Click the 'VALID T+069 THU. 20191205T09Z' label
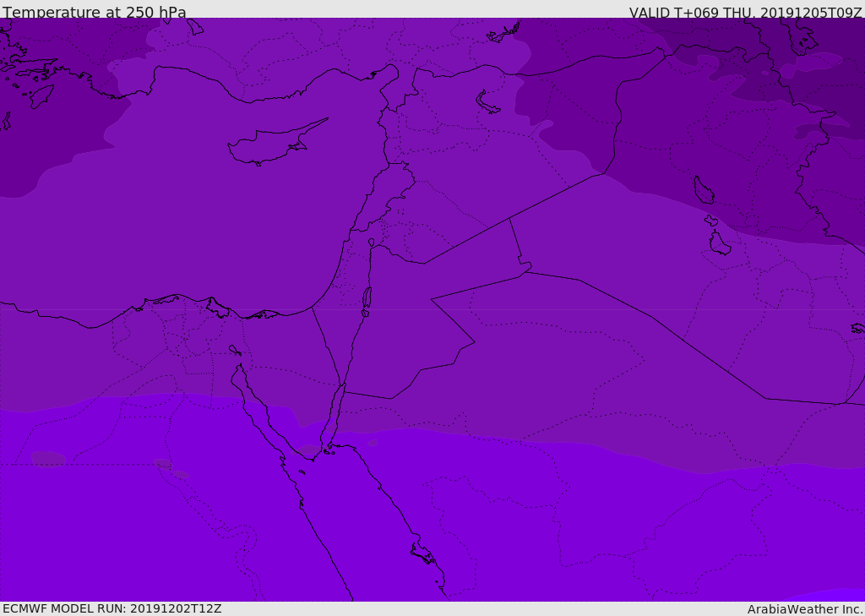865x616 pixels. click(745, 12)
